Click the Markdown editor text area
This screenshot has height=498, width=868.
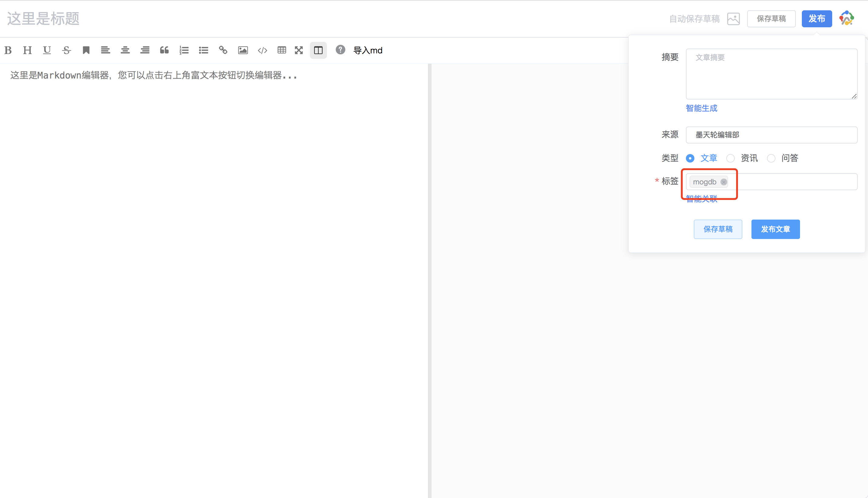[214, 281]
